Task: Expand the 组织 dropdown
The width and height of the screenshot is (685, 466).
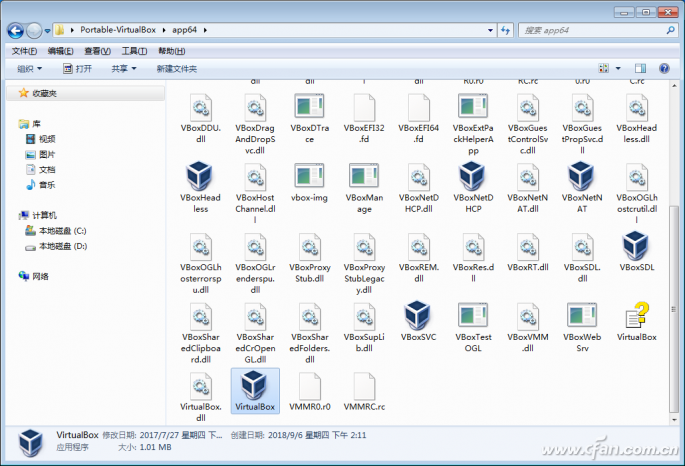Action: pyautogui.click(x=30, y=69)
